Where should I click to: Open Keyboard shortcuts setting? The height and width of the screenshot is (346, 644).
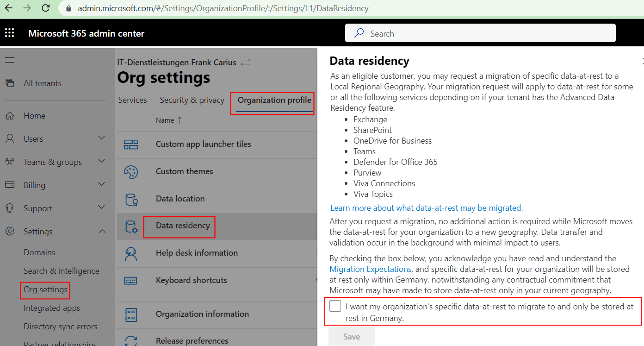tap(192, 280)
